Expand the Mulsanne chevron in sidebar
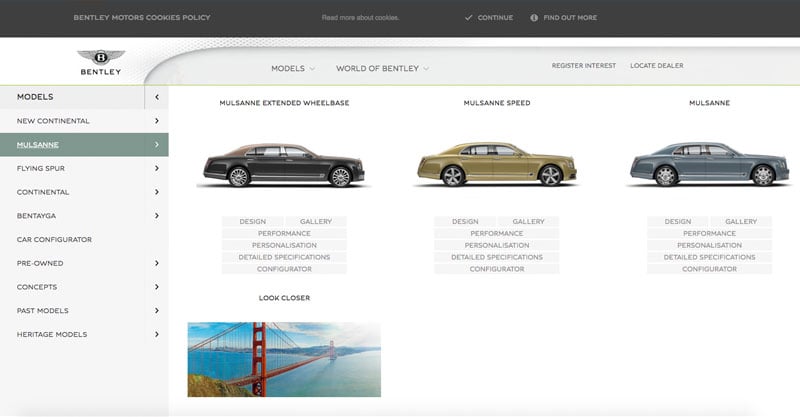The height and width of the screenshot is (417, 800). 157,145
